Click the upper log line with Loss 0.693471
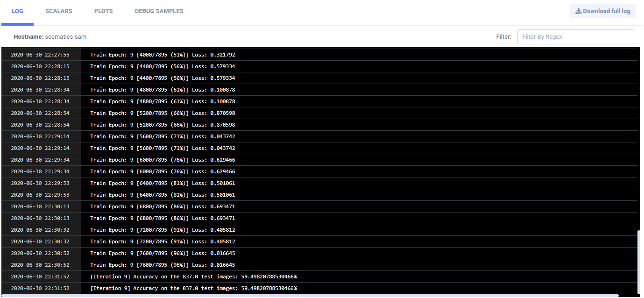 (163, 206)
